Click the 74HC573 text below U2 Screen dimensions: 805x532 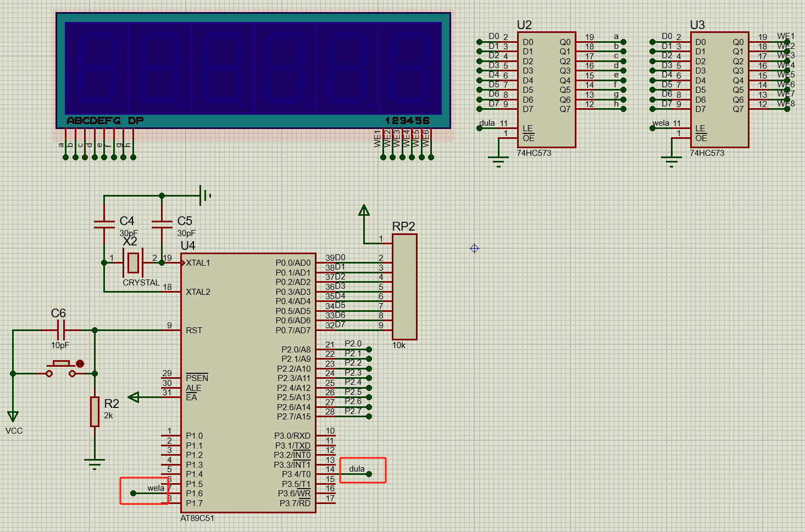point(534,153)
